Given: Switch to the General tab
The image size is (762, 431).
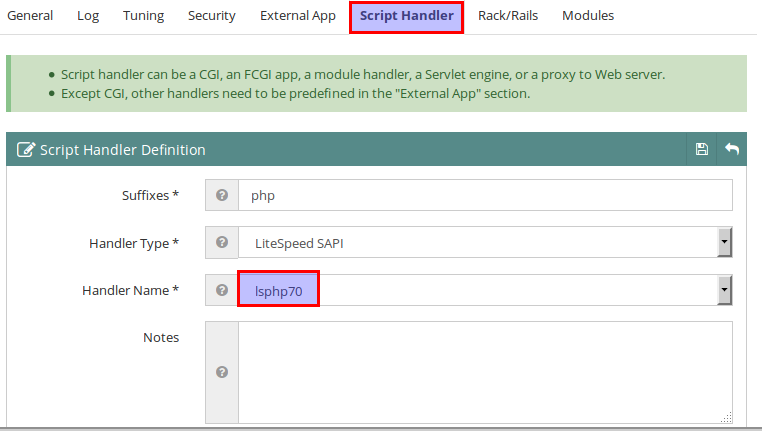Looking at the screenshot, I should [30, 16].
